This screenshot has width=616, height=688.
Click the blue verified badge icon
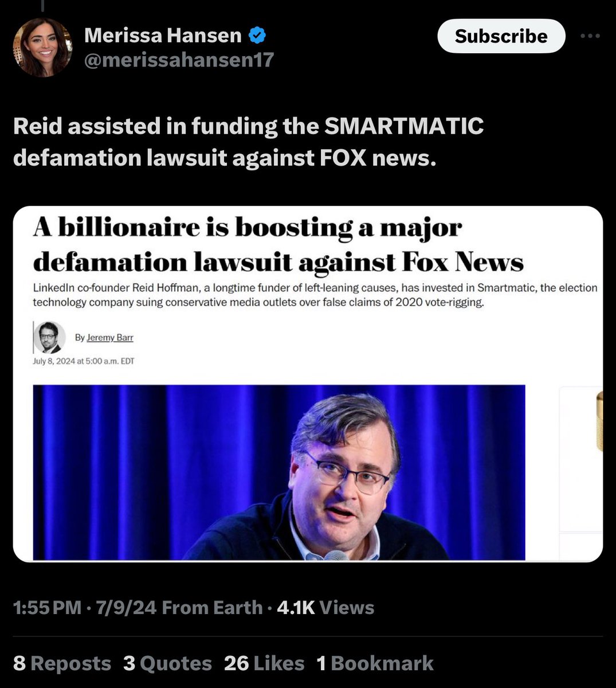pyautogui.click(x=256, y=36)
